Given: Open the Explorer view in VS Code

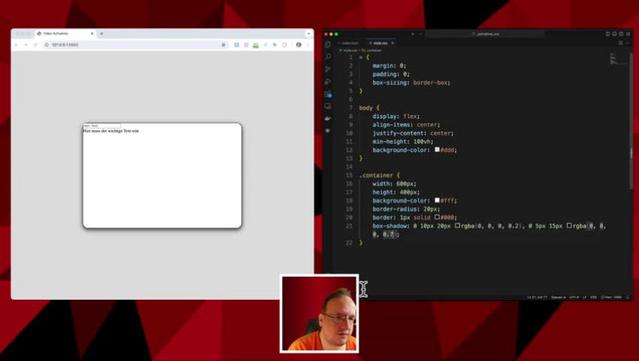Looking at the screenshot, I should (x=328, y=44).
